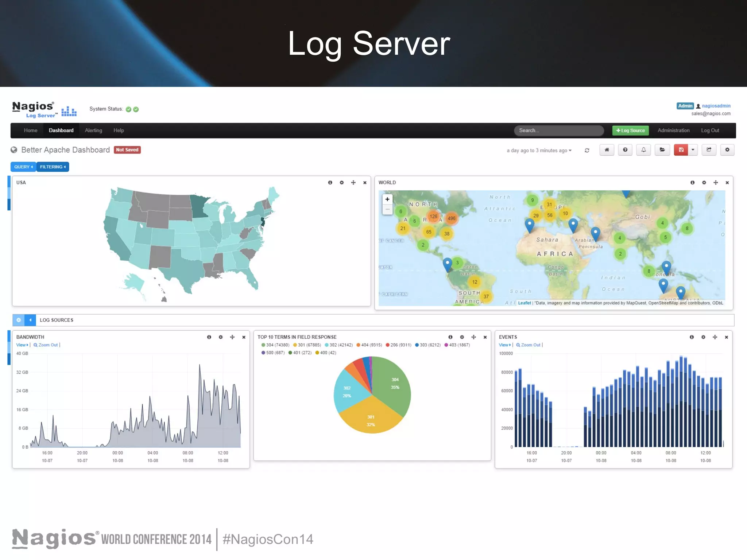This screenshot has width=747, height=560.
Task: Toggle the 401 (272) legend entry
Action: point(300,353)
